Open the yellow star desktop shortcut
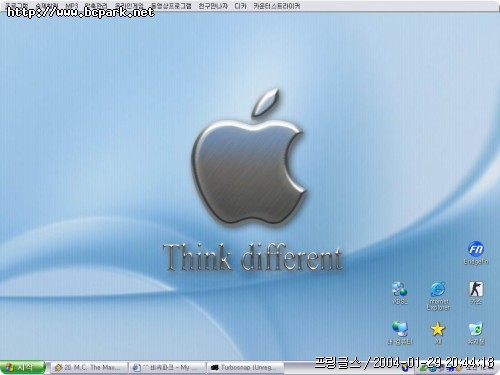This screenshot has height=375, width=500. tap(438, 333)
